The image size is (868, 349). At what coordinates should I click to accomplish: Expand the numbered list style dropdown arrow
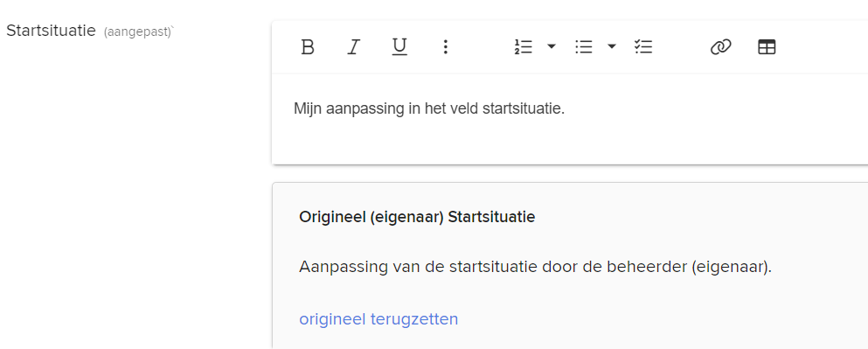(x=552, y=46)
